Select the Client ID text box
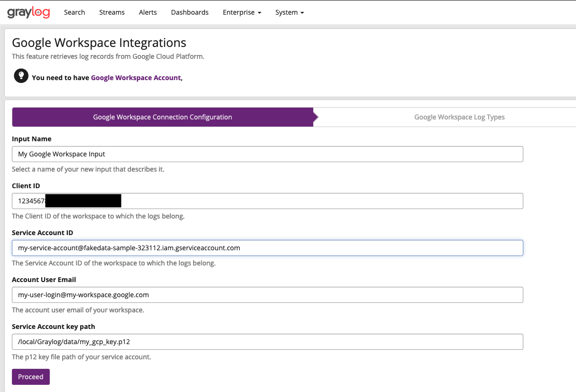576x392 pixels. point(267,201)
